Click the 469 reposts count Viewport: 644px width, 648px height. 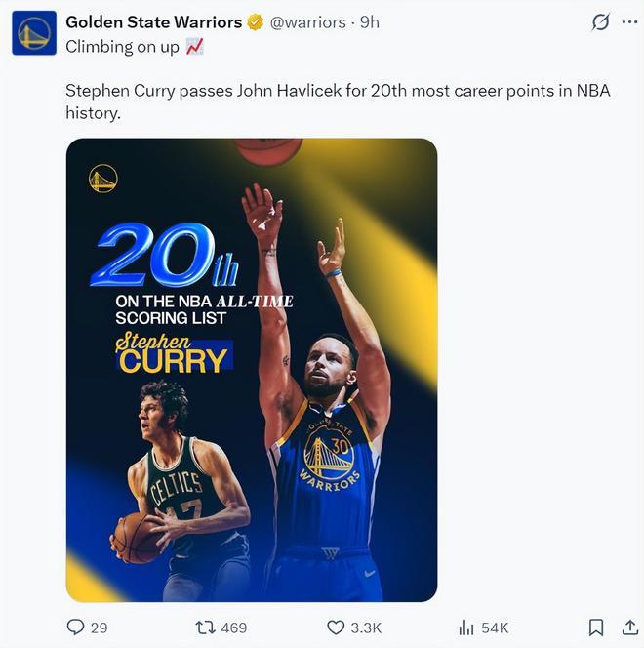[x=234, y=628]
